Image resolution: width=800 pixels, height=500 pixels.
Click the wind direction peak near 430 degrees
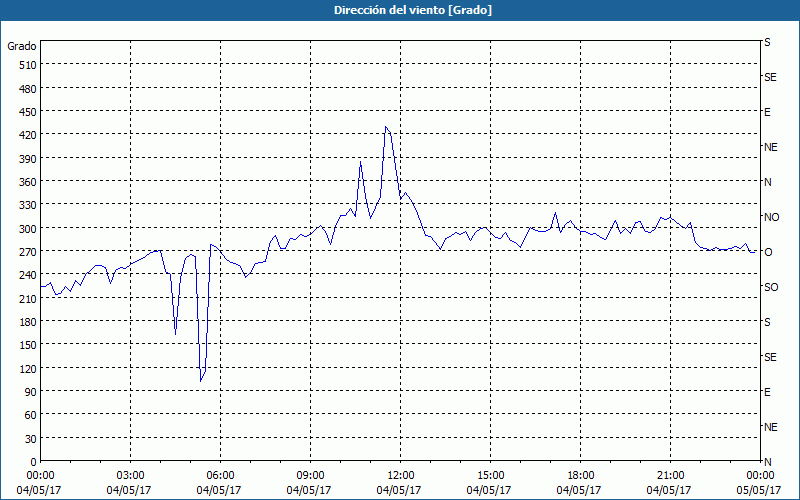coord(386,127)
